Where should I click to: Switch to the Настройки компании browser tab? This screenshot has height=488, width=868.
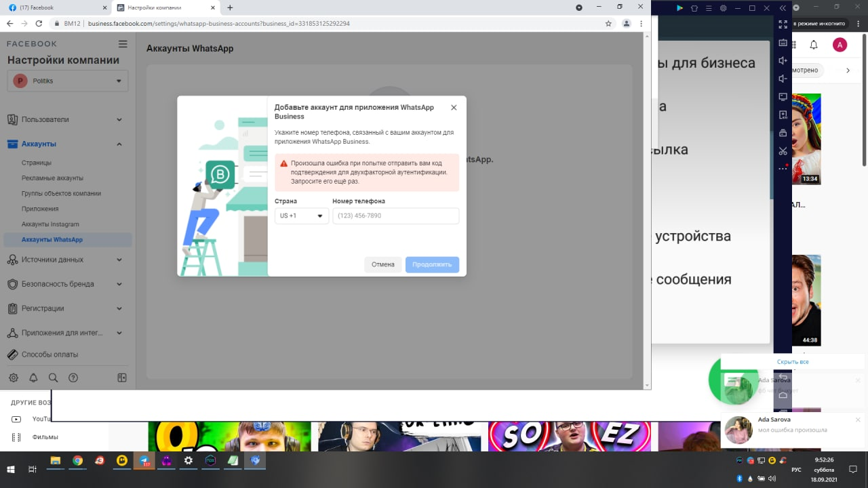[x=165, y=7]
